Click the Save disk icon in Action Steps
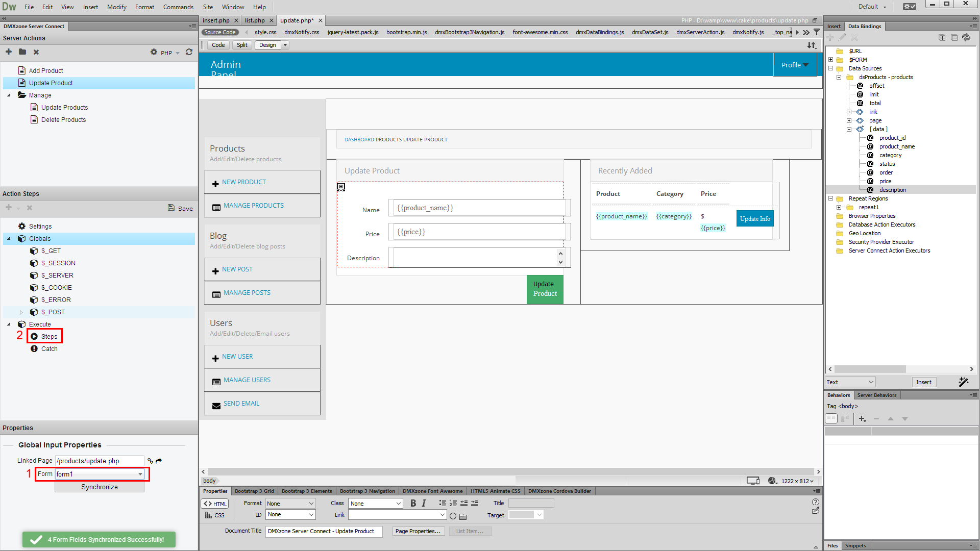 tap(171, 208)
